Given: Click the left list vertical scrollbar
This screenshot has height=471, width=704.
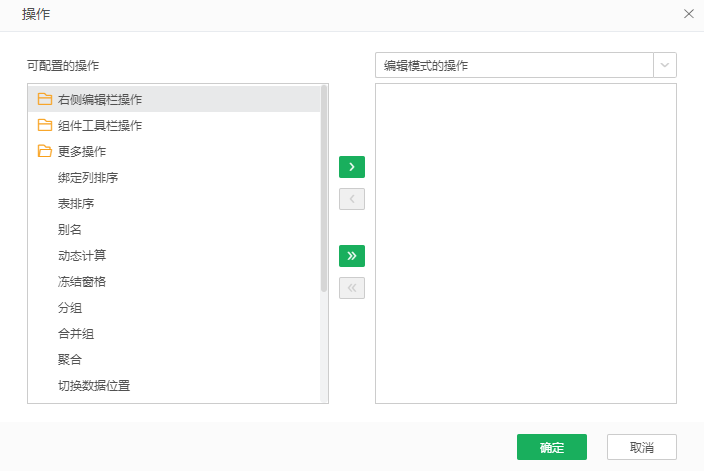Looking at the screenshot, I should (x=324, y=190).
